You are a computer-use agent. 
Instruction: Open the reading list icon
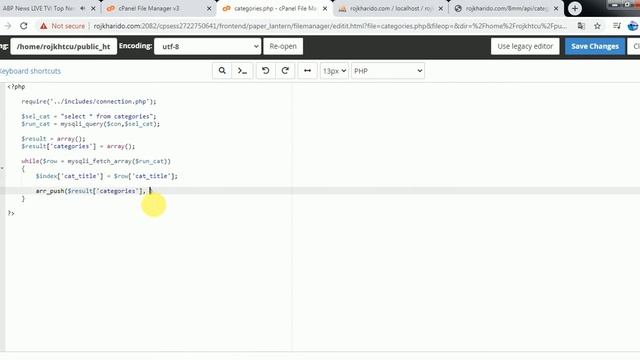pyautogui.click(x=617, y=26)
